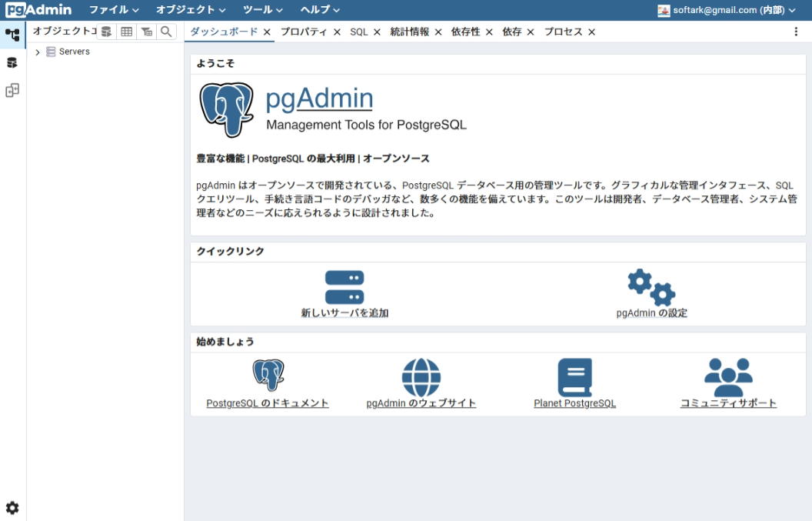Viewport: 812px width, 521px height.
Task: Open the ツール menu
Action: click(x=262, y=10)
